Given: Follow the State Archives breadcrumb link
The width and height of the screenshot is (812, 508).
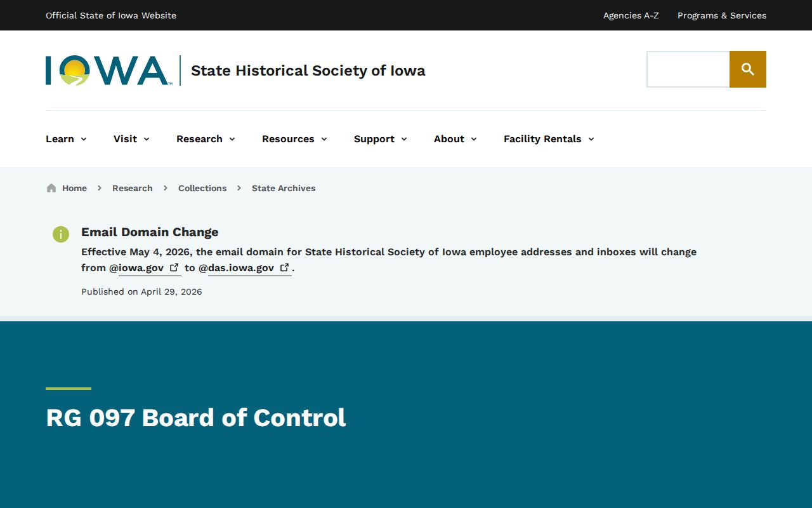Looking at the screenshot, I should click(284, 188).
